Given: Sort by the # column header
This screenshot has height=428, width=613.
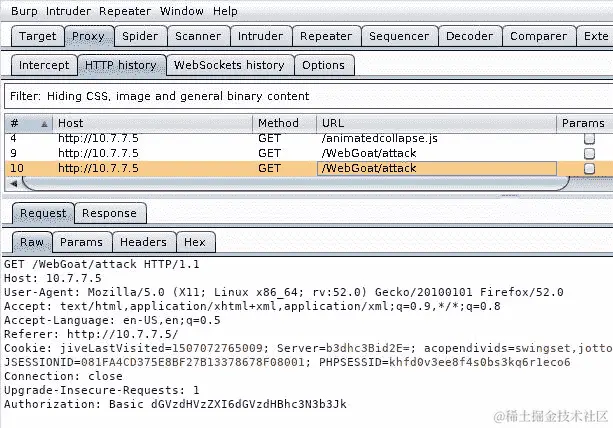Looking at the screenshot, I should pos(28,124).
